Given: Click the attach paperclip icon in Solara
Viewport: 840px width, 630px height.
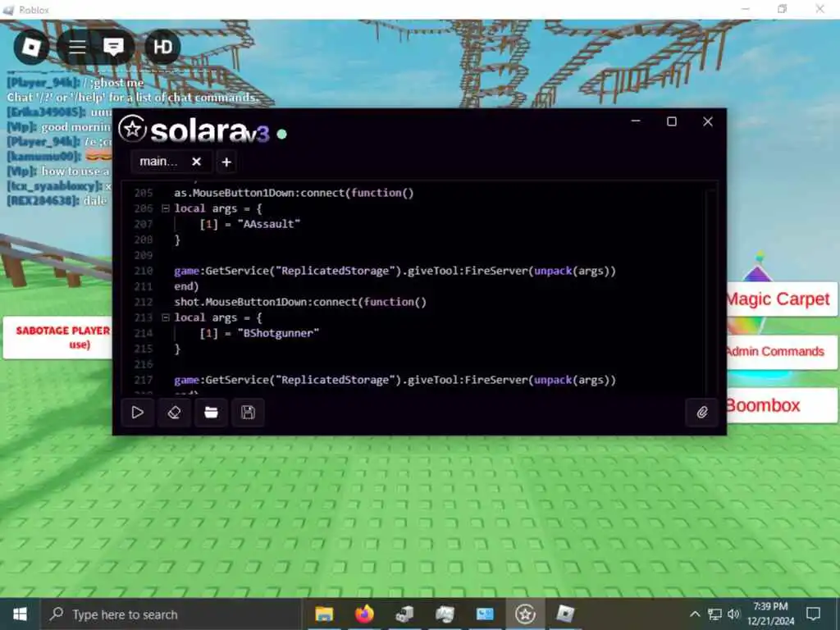Looking at the screenshot, I should click(x=702, y=413).
